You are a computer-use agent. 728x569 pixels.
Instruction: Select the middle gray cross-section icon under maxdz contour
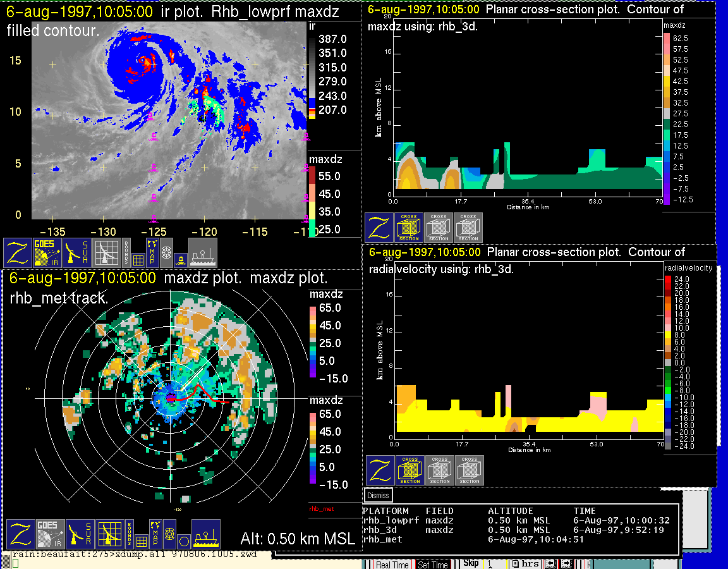(439, 228)
